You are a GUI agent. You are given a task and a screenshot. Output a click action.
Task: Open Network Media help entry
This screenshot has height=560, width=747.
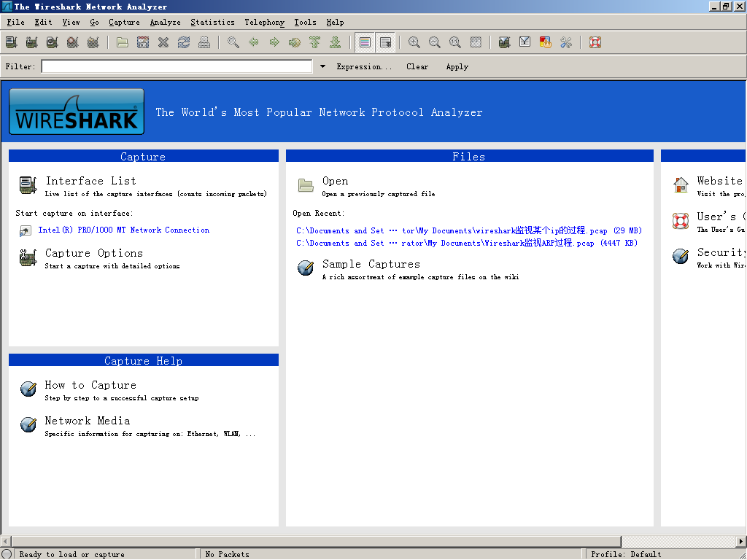[x=88, y=421]
